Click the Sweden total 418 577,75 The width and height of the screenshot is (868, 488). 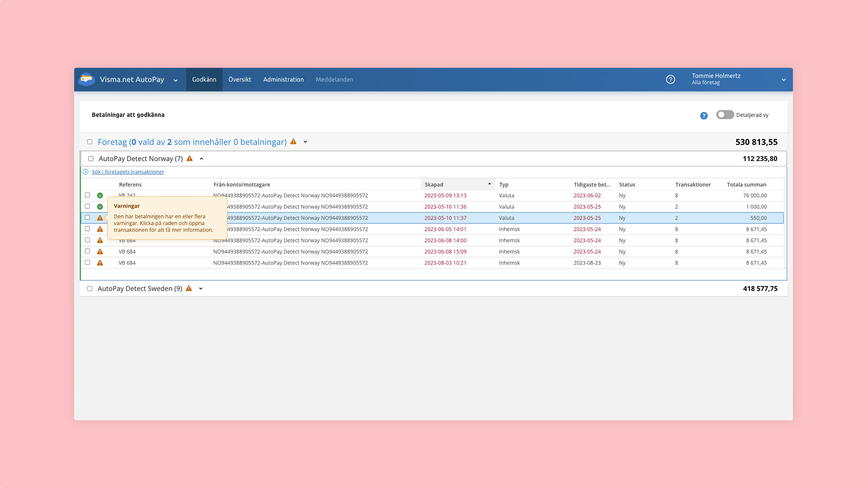[x=760, y=289]
